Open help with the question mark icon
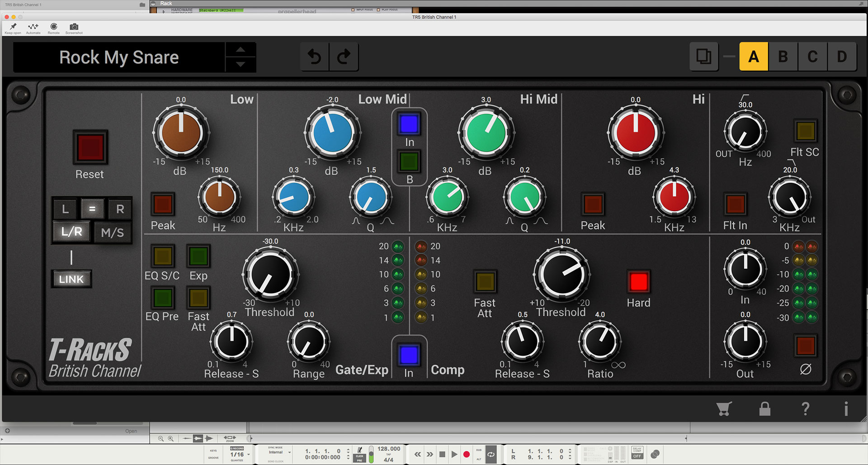Screen dimensions: 868x465 point(805,408)
